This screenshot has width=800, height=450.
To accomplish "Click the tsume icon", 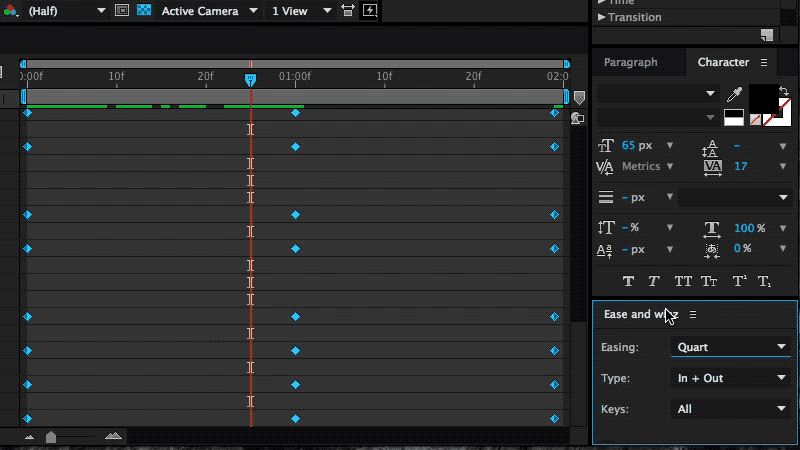I will pyautogui.click(x=712, y=250).
